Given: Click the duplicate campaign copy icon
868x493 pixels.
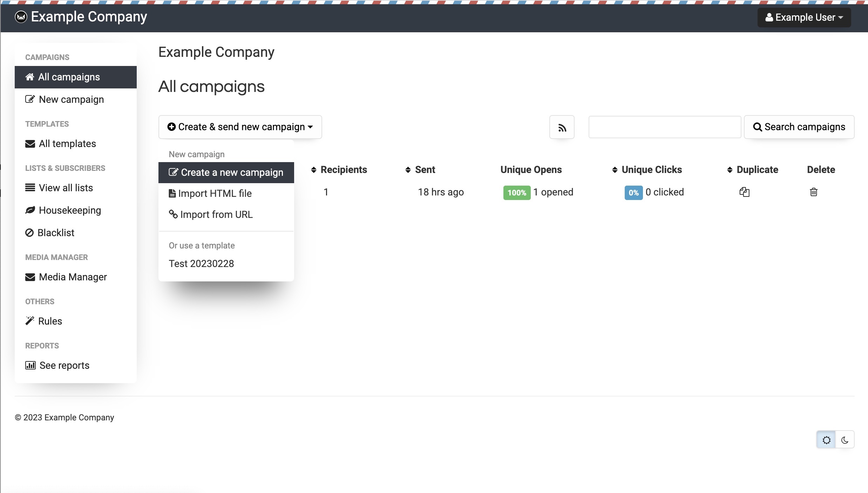Looking at the screenshot, I should coord(745,192).
